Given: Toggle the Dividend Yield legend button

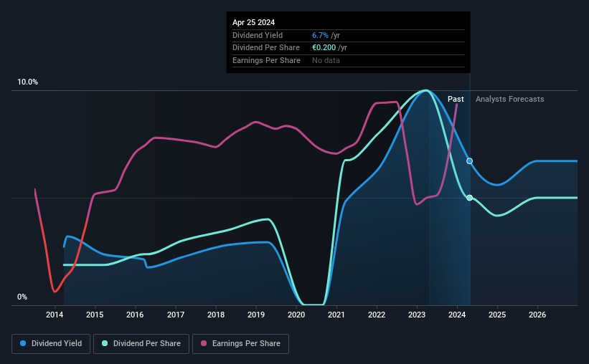Looking at the screenshot, I should [x=51, y=344].
